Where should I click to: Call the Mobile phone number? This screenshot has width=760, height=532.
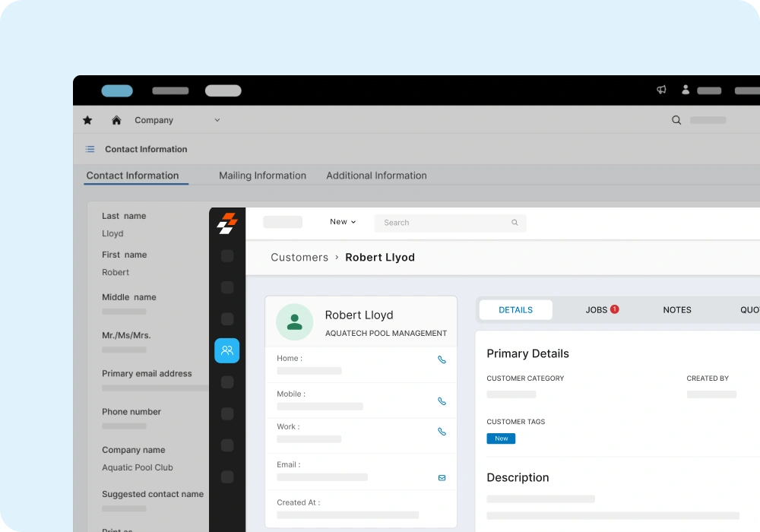pos(442,401)
